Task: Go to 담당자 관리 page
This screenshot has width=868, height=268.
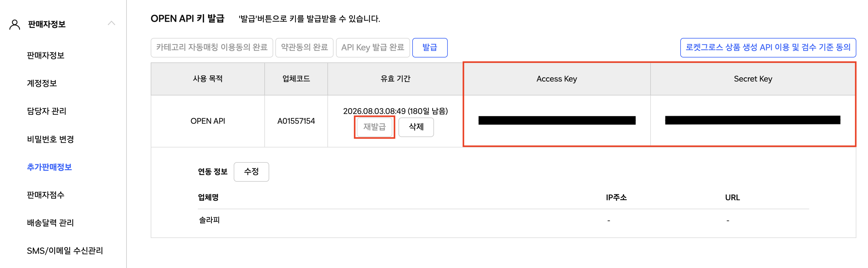Action: coord(47,111)
